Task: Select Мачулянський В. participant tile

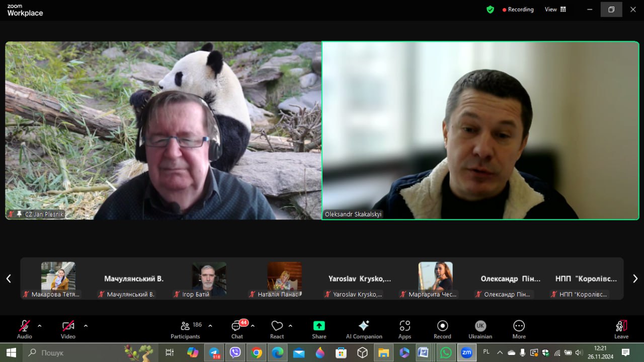Action: click(x=133, y=279)
